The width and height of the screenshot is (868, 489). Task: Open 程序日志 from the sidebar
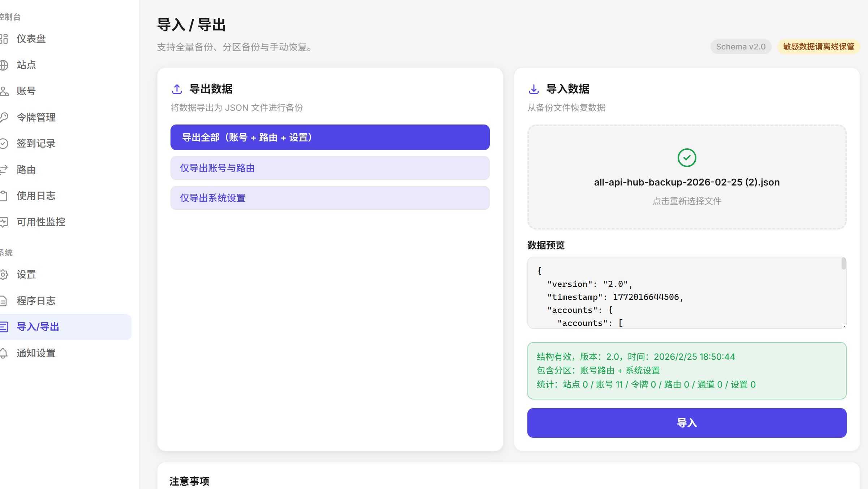click(x=65, y=301)
